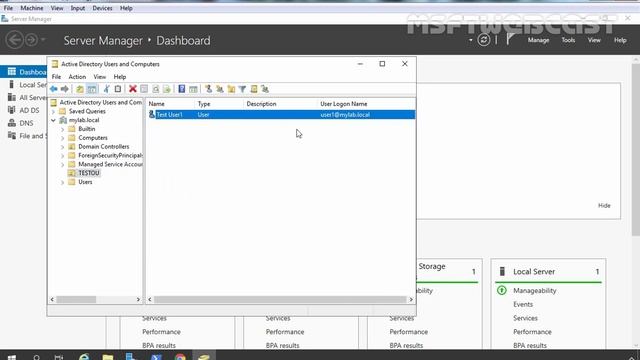
Task: Open filter options funnel icon
Action: pyautogui.click(x=242, y=89)
